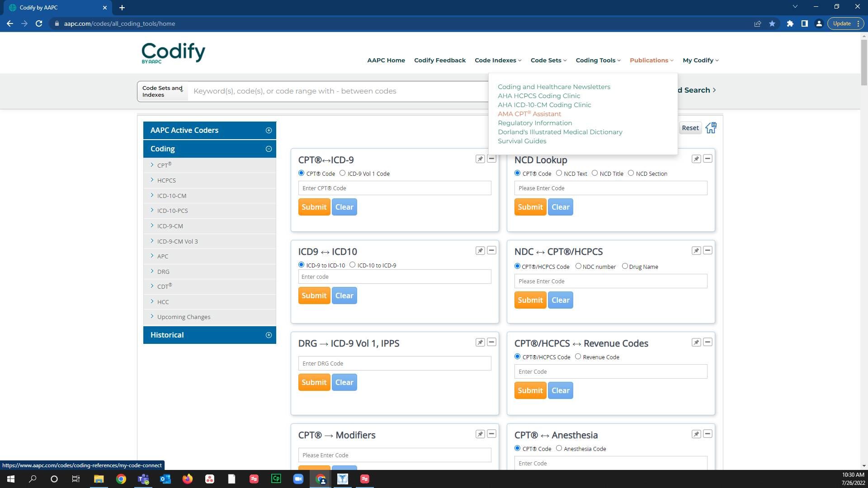Image resolution: width=868 pixels, height=488 pixels.
Task: Pin the CPT®↔ICD-9 widget
Action: pos(480,159)
